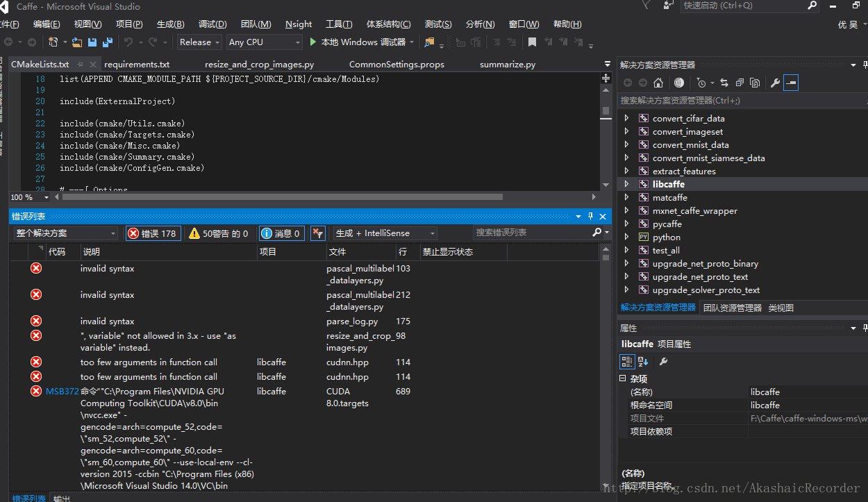Click the Alphabetical sort icon in Properties
868x502 pixels.
pyautogui.click(x=643, y=361)
